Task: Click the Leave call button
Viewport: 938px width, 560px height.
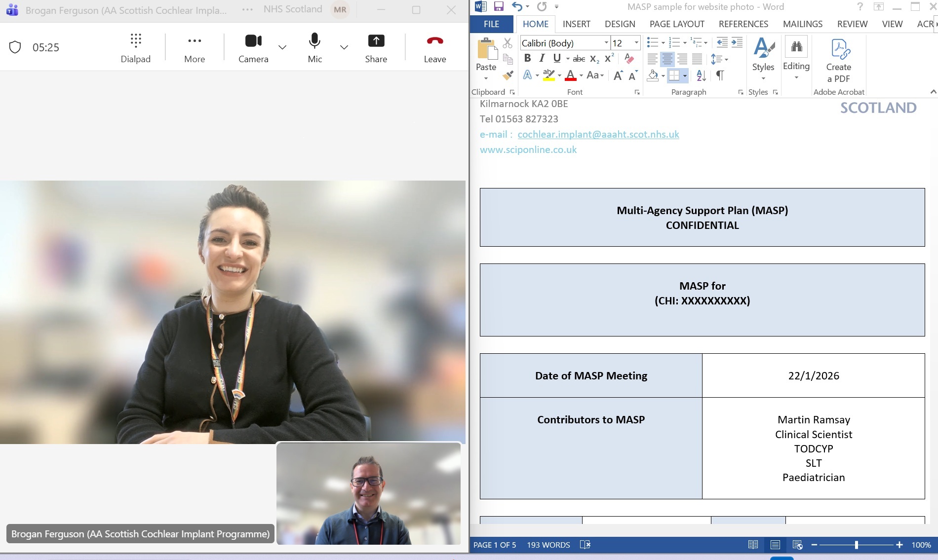Action: 434,48
